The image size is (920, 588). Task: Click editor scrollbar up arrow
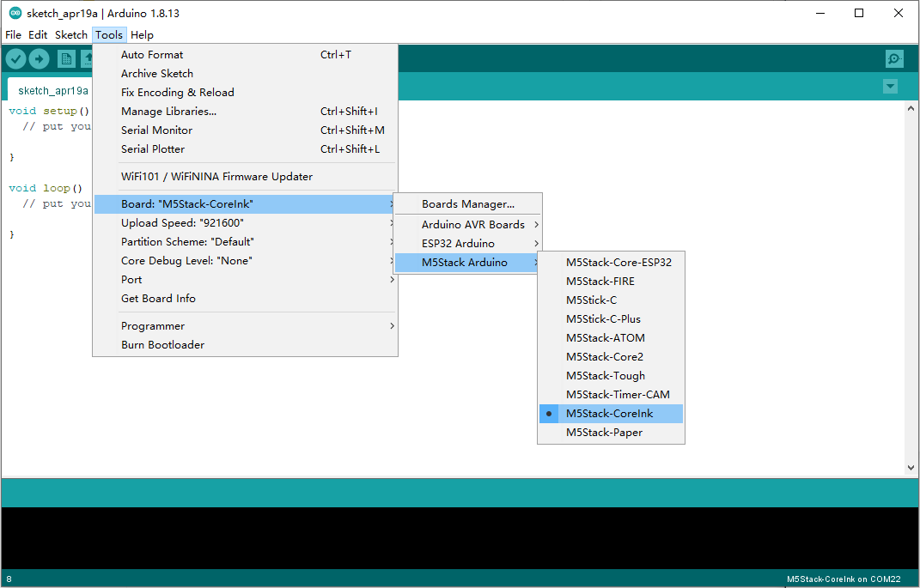click(x=911, y=108)
